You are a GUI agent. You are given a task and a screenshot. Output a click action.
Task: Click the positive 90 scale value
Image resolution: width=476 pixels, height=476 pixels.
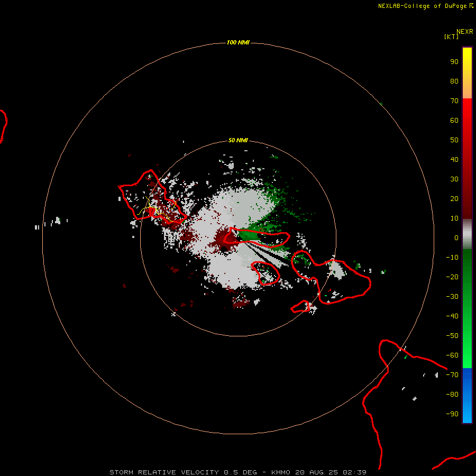(454, 62)
